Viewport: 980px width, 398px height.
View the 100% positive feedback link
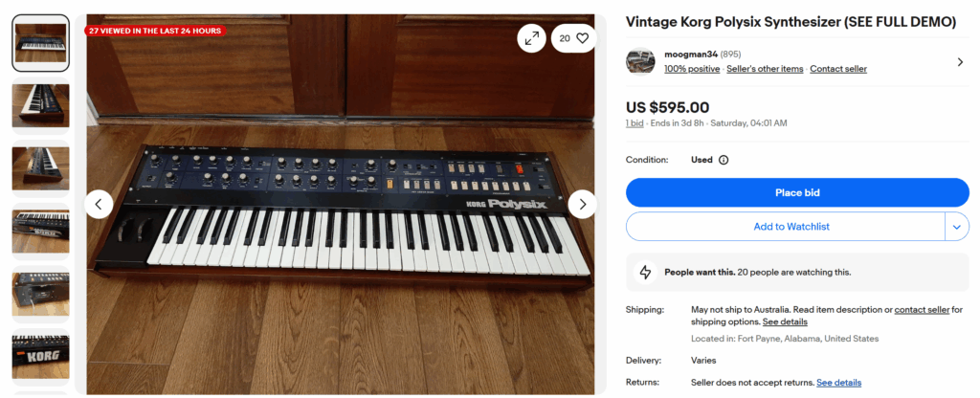click(x=692, y=69)
